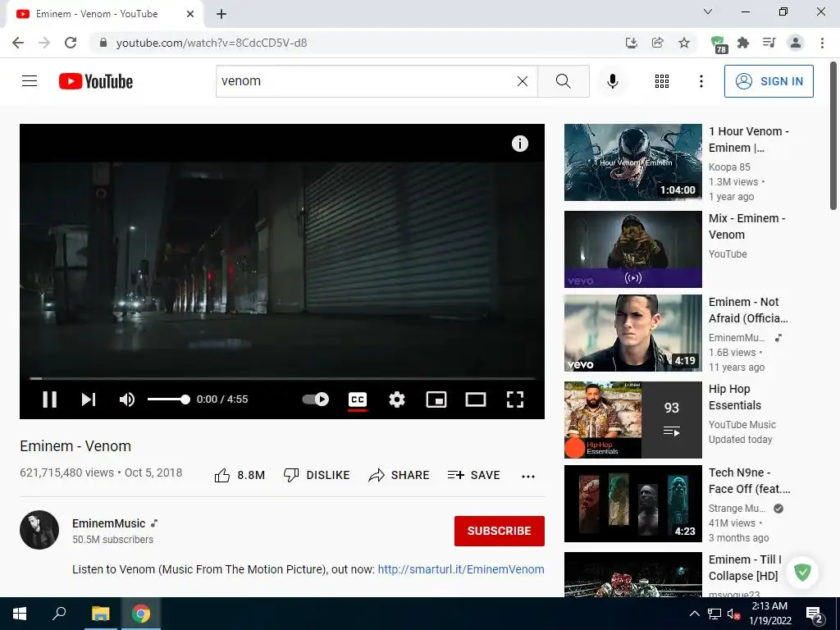Click the address bar URL
This screenshot has width=840, height=630.
pos(212,43)
